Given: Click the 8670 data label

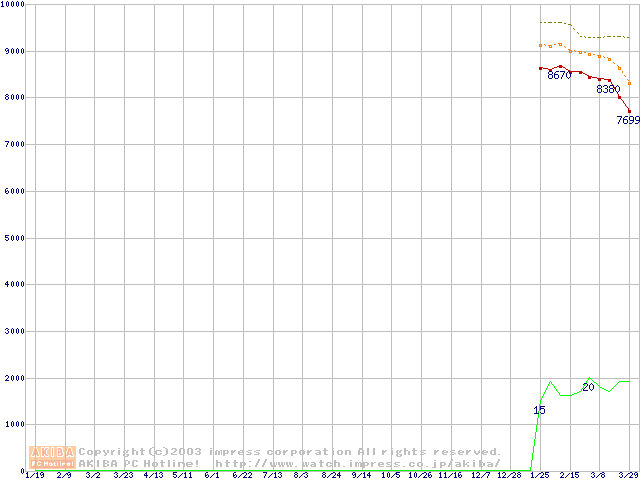Looking at the screenshot, I should pyautogui.click(x=559, y=76).
